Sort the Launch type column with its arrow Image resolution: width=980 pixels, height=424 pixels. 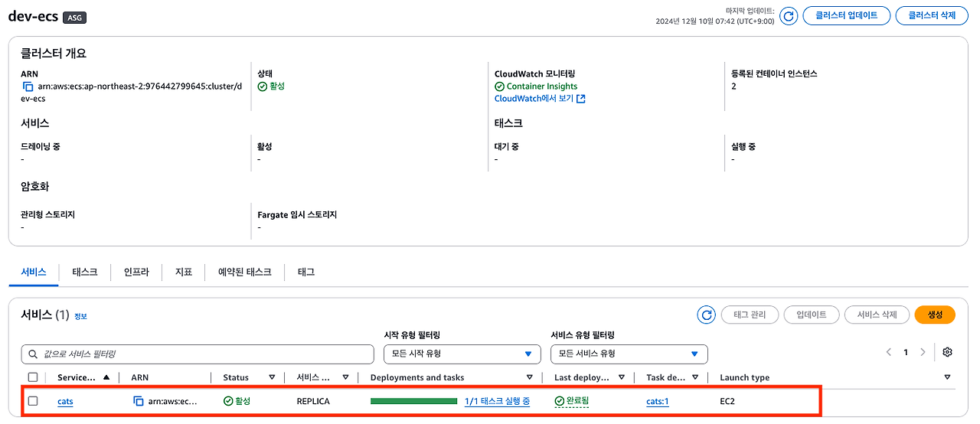coord(947,377)
